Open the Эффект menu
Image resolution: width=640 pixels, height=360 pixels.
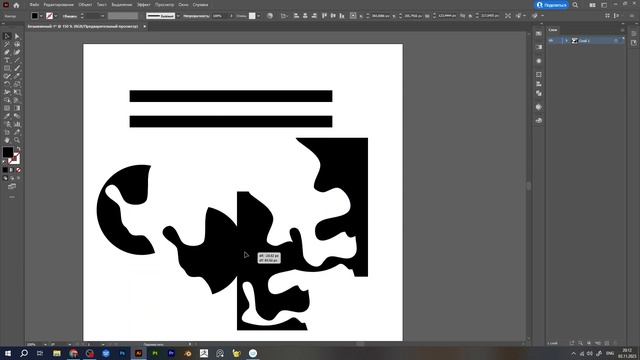pos(143,5)
